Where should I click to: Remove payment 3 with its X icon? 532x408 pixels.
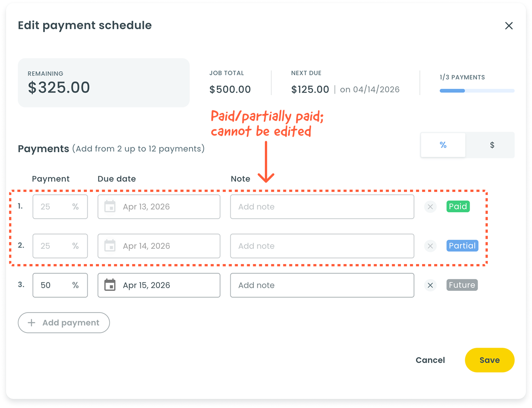tap(430, 285)
